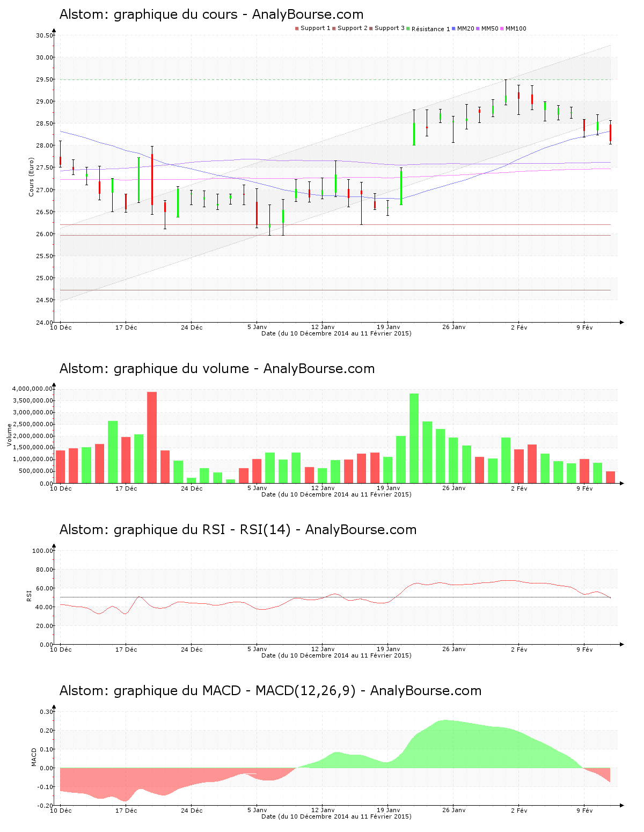Click the last red volume bar on the right

click(x=610, y=477)
